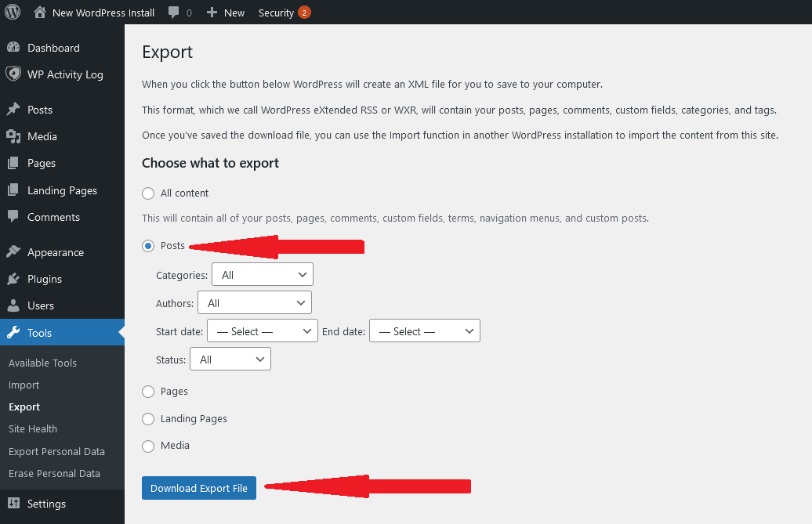Image resolution: width=812 pixels, height=524 pixels.
Task: Click the Landing Pages icon in sidebar
Action: click(x=13, y=190)
